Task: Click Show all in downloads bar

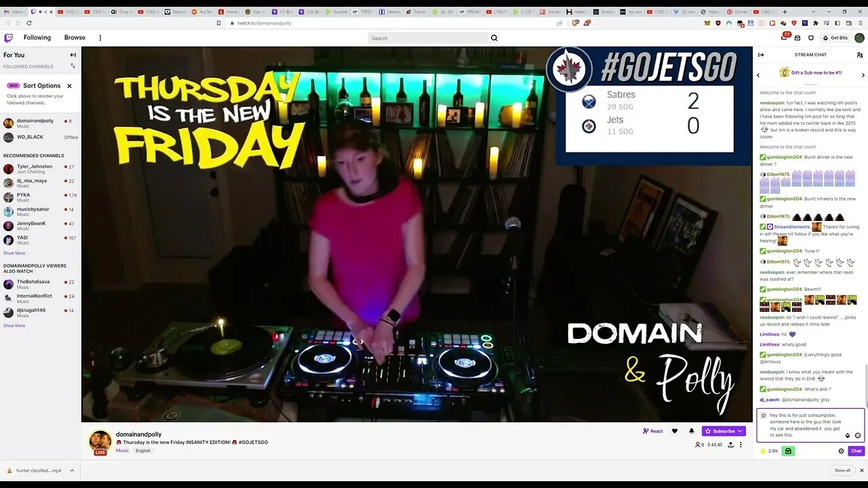Action: pyautogui.click(x=842, y=470)
